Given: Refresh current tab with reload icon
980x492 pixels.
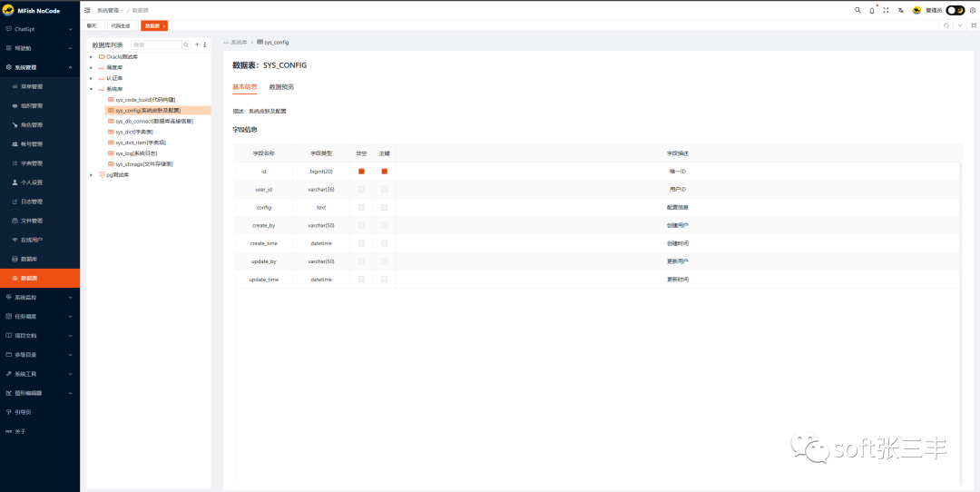Looking at the screenshot, I should pyautogui.click(x=946, y=25).
